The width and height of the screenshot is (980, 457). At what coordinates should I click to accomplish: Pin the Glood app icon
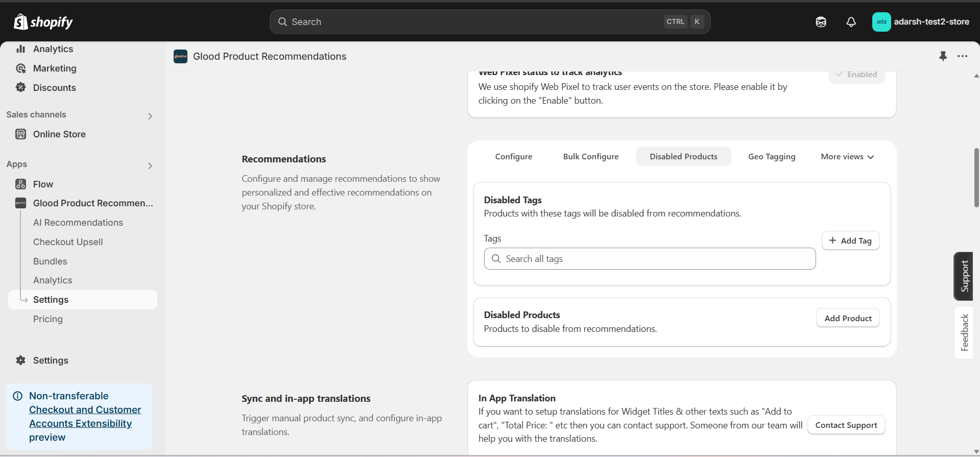point(943,56)
